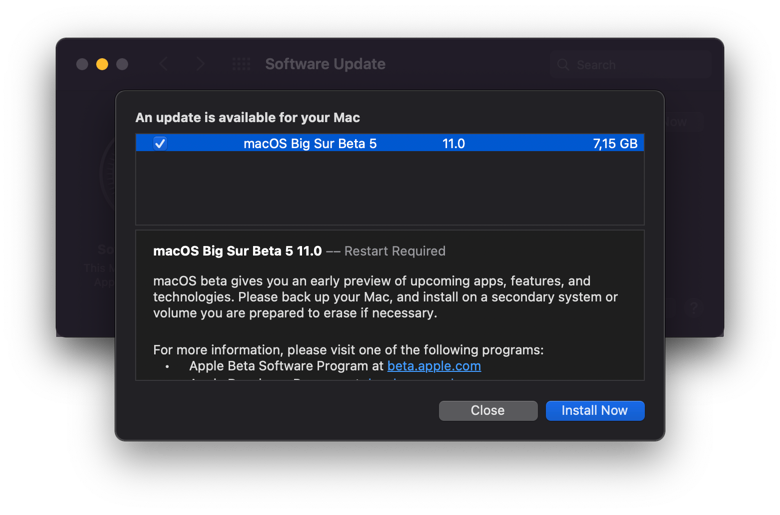
Task: Show all preferences via the grid icon
Action: tap(241, 64)
